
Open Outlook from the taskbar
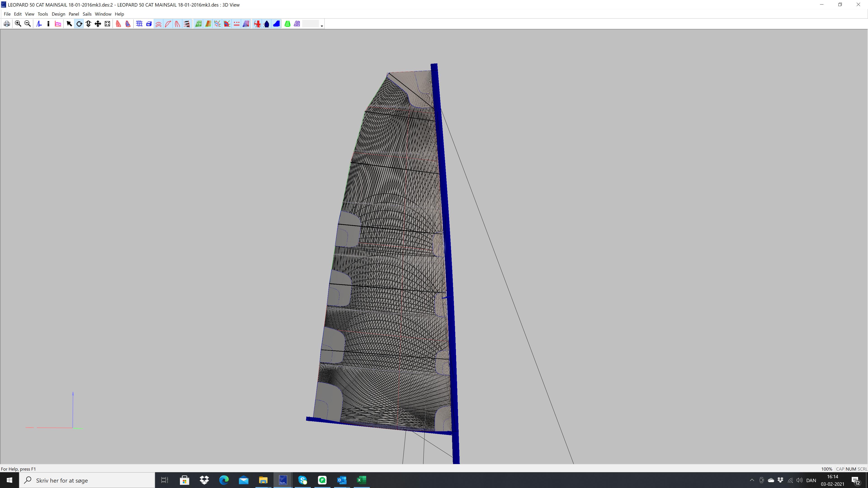coord(342,480)
